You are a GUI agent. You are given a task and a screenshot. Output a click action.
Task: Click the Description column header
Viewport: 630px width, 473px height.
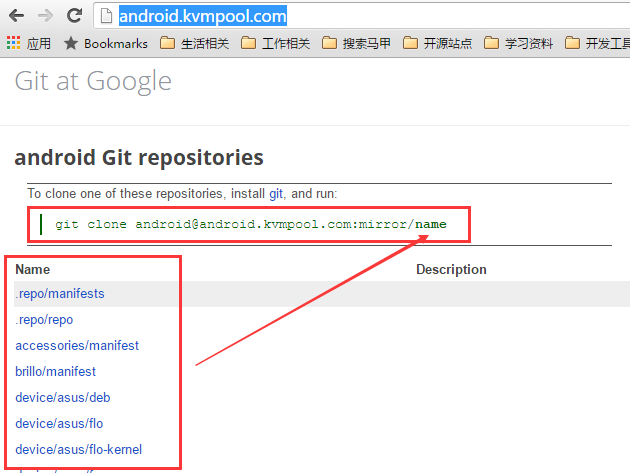(x=451, y=270)
